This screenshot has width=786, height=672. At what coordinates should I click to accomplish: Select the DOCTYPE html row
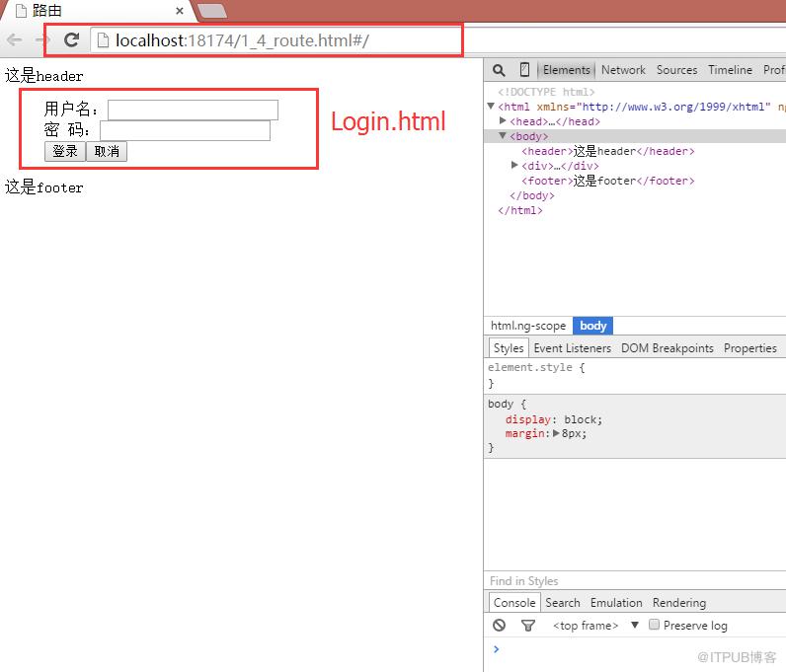pyautogui.click(x=546, y=92)
